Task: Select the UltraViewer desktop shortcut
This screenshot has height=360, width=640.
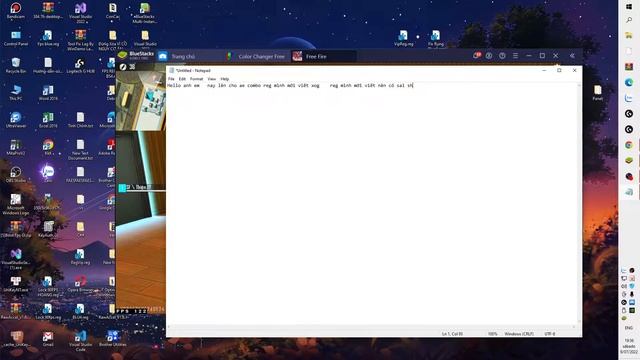Action: pos(16,120)
